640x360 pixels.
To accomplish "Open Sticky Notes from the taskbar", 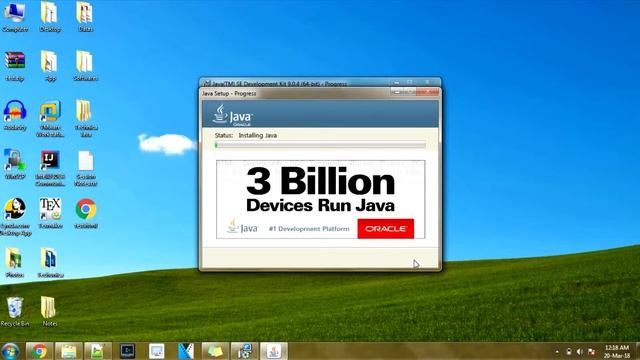I will [215, 351].
